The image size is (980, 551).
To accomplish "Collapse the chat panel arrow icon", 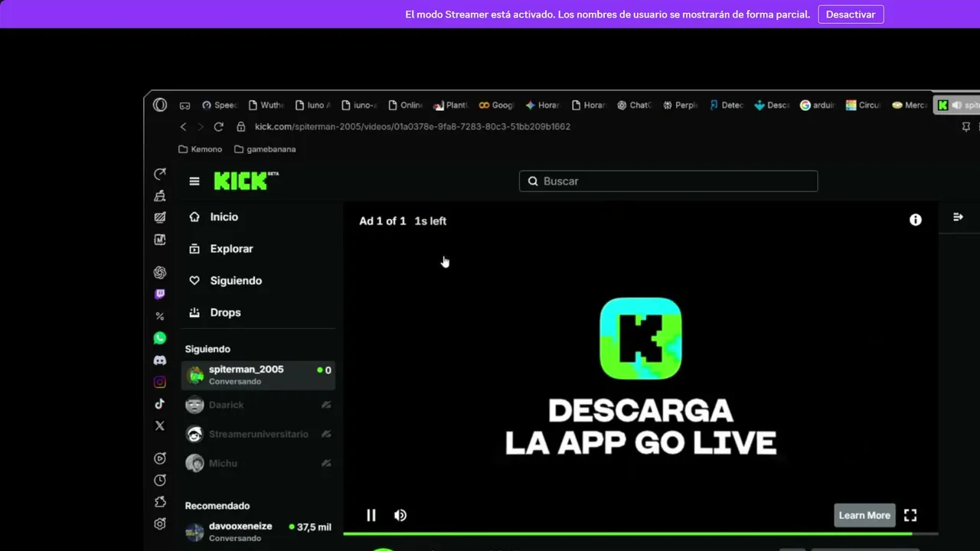I will [x=958, y=217].
